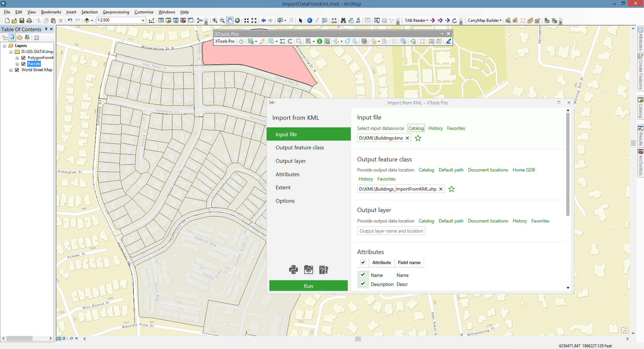Open the Add Data dropdown arrow

[92, 20]
